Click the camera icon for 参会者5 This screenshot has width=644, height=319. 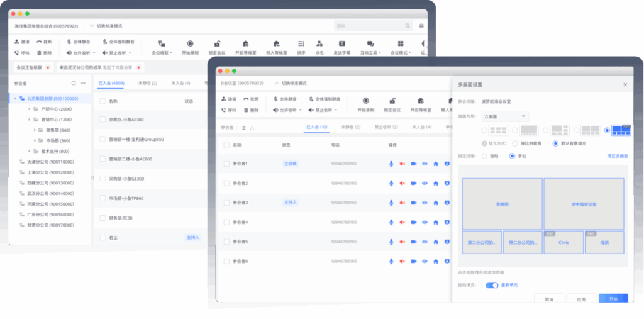click(x=414, y=242)
